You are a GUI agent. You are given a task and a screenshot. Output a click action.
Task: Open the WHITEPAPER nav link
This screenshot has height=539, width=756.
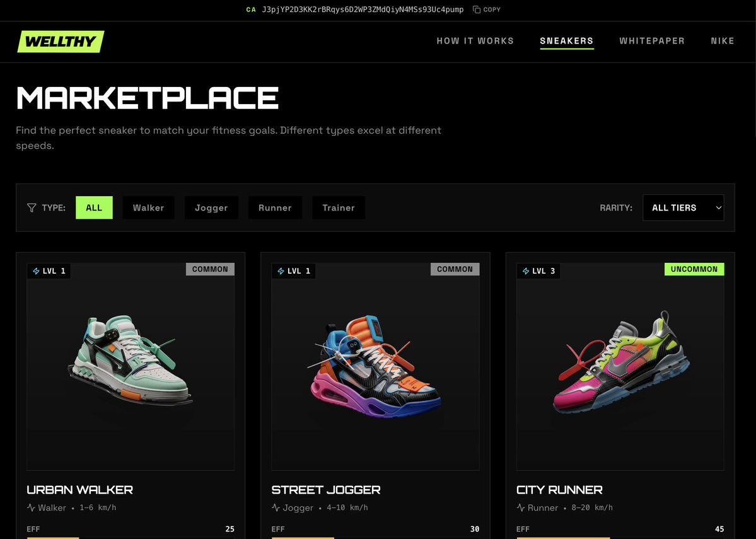(x=652, y=41)
